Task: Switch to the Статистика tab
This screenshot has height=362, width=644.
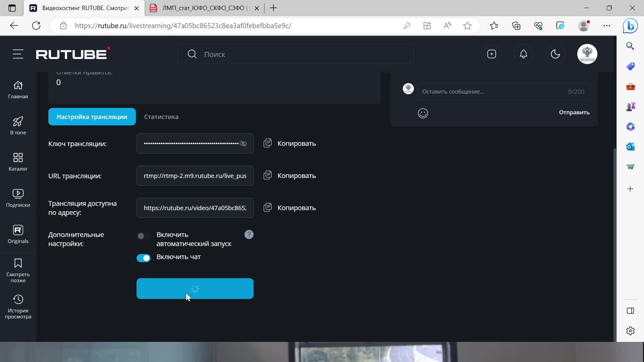Action: pos(161,117)
